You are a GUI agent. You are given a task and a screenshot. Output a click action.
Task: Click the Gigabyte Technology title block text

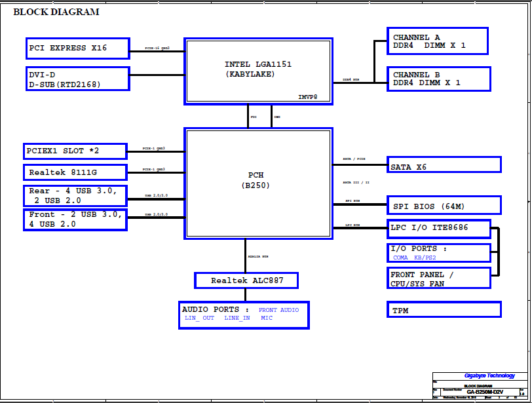(489, 376)
